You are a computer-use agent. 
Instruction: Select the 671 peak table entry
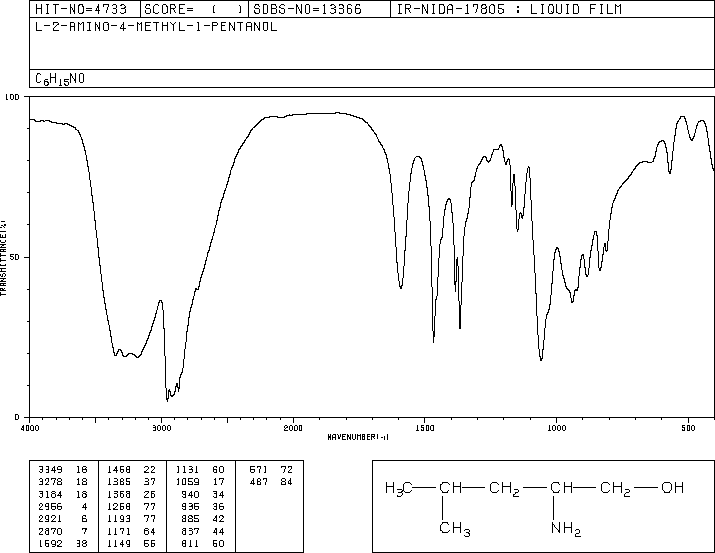[270, 470]
